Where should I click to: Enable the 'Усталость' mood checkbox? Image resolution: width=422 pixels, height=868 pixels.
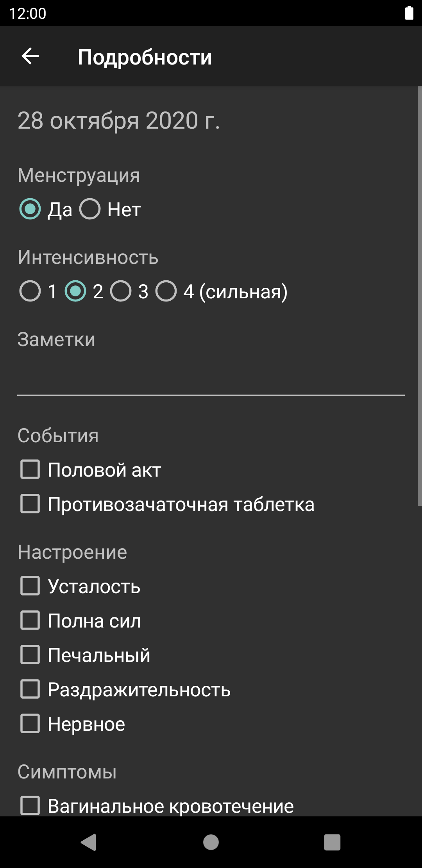pos(30,586)
